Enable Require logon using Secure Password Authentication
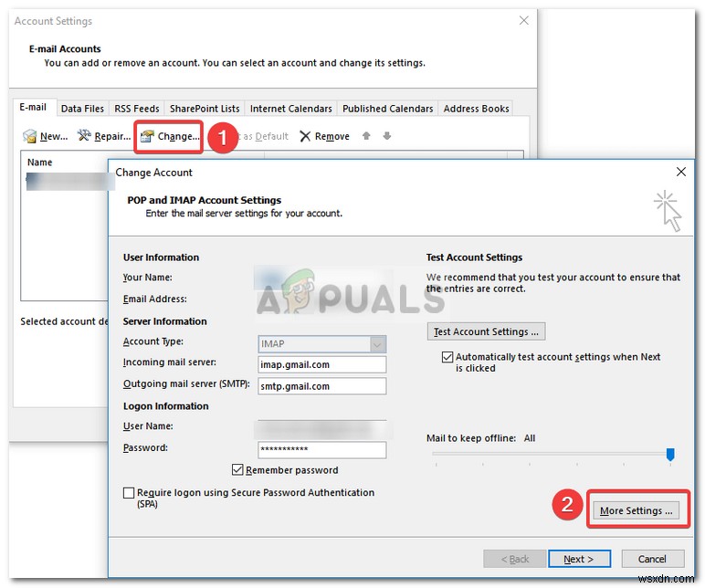Image resolution: width=705 pixels, height=588 pixels. 129,493
